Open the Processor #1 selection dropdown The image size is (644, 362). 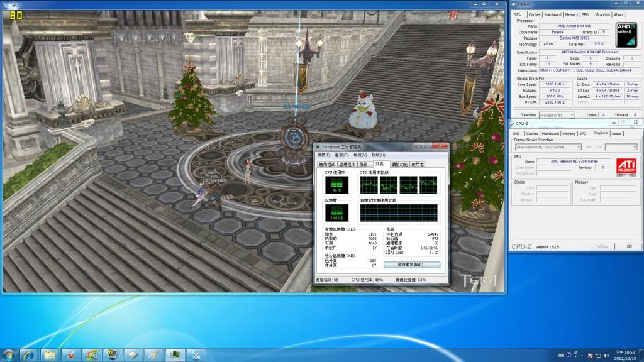tap(557, 116)
